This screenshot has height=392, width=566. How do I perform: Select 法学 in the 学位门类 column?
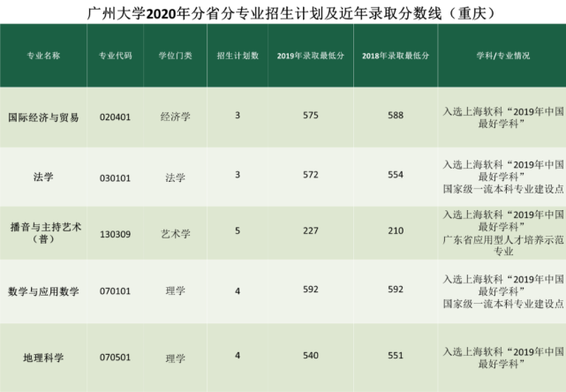pos(175,177)
